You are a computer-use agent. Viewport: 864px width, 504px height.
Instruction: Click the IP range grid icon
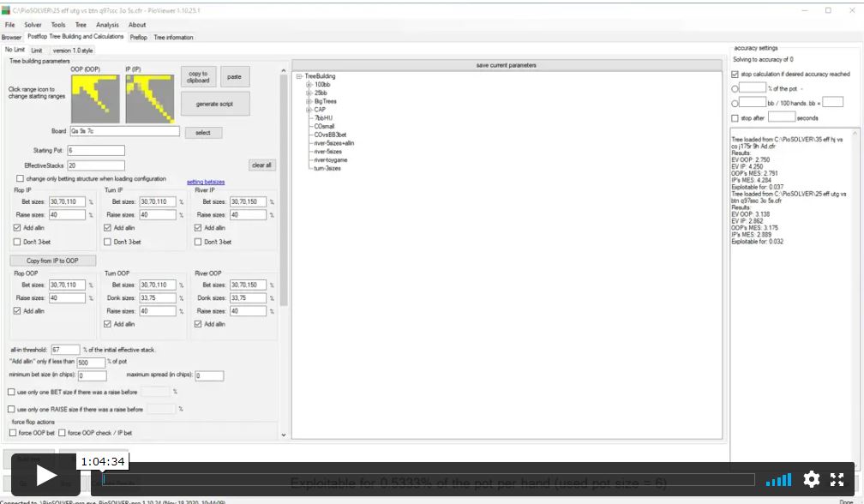[x=150, y=99]
